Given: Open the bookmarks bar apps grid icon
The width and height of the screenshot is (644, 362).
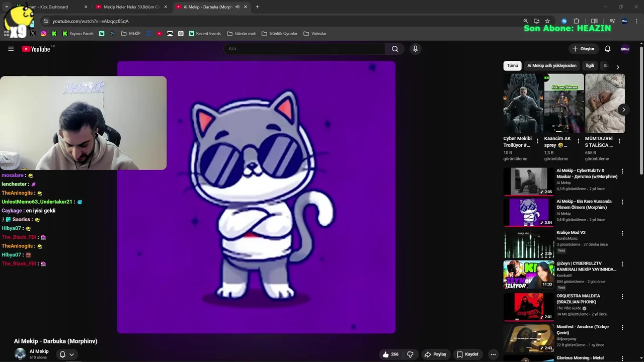Looking at the screenshot, I should [x=7, y=33].
